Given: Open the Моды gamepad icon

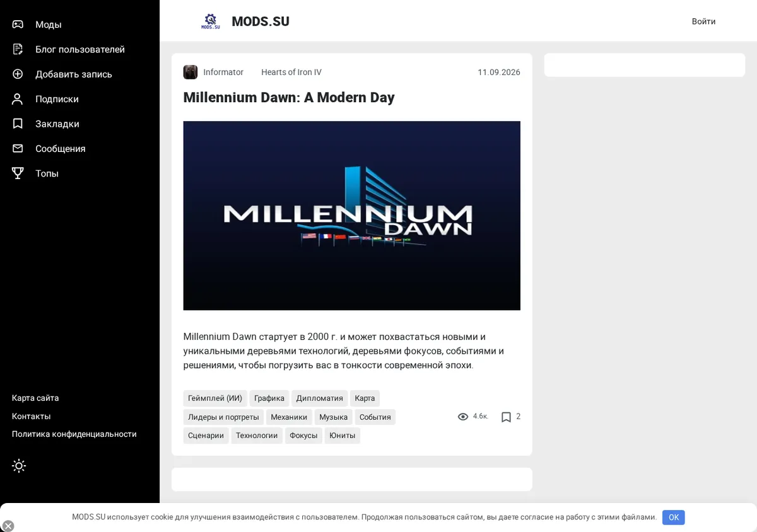Looking at the screenshot, I should pos(18,25).
